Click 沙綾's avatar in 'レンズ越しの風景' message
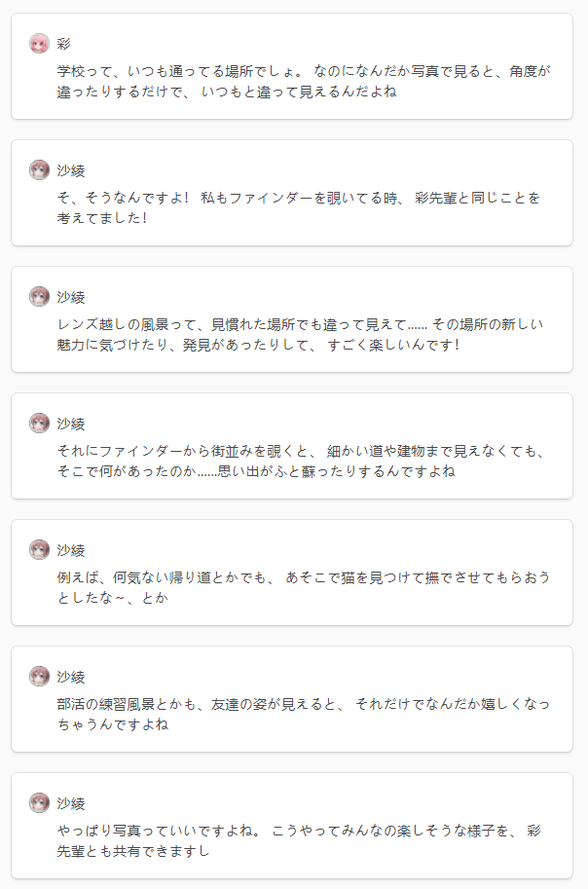This screenshot has height=889, width=588. [x=39, y=297]
